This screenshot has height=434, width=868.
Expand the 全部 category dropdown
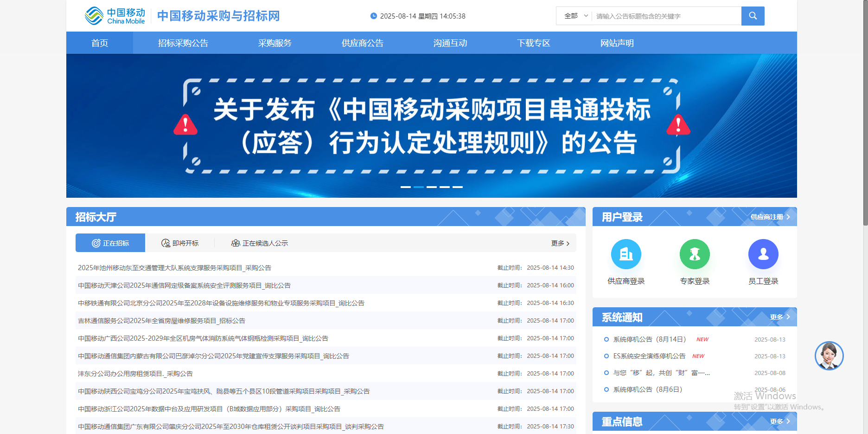pos(575,16)
